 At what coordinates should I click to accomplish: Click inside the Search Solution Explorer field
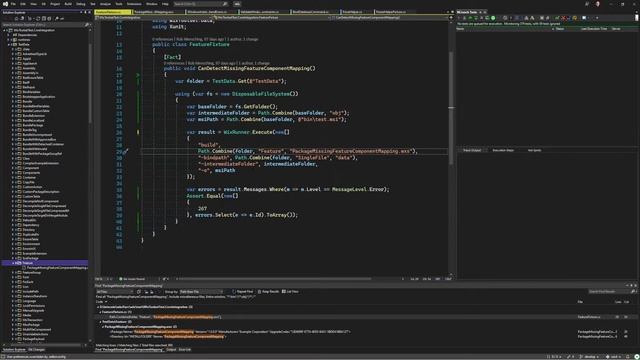coord(43,24)
